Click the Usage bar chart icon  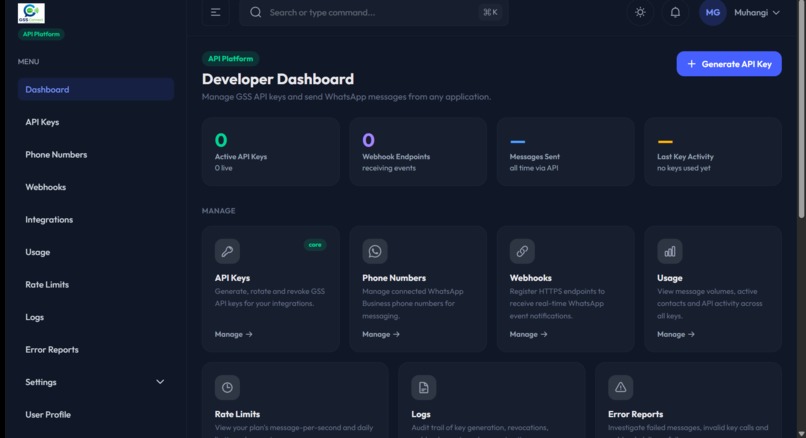(670, 251)
